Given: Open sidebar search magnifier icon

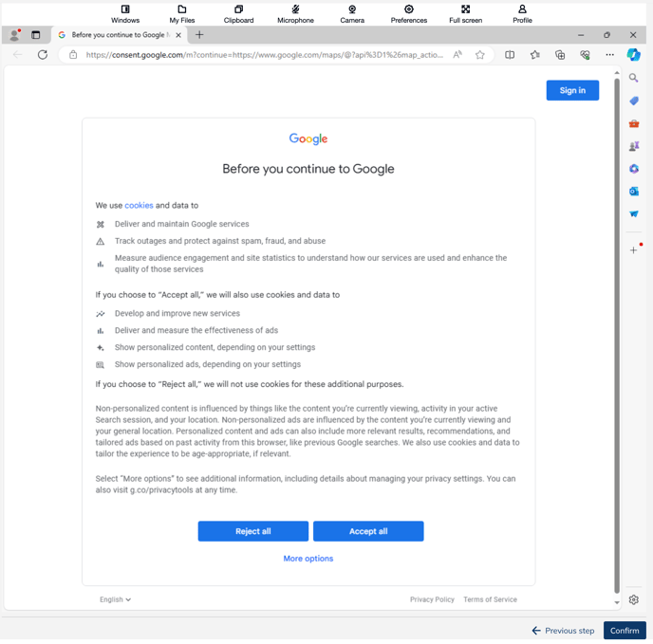Looking at the screenshot, I should tap(633, 79).
